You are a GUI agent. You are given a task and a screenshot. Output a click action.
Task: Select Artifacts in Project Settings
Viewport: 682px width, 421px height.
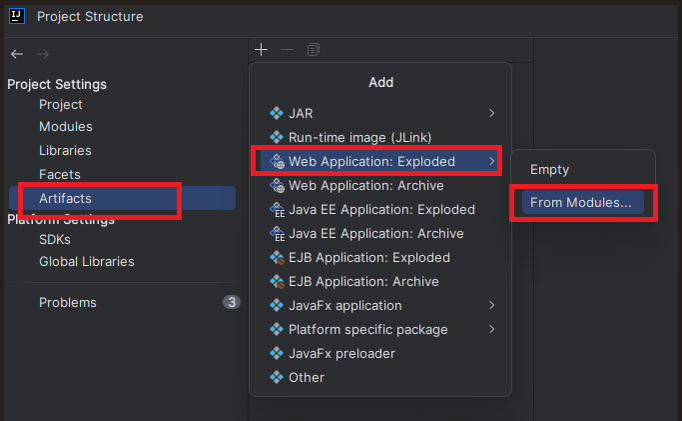[x=122, y=198]
